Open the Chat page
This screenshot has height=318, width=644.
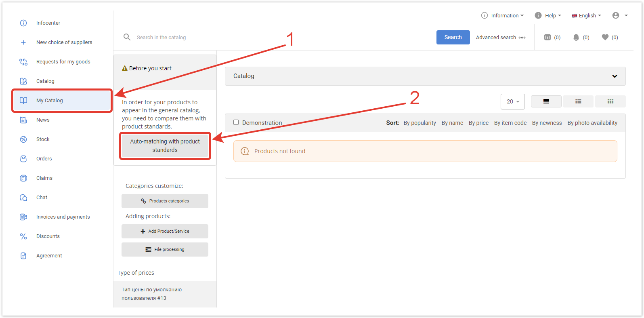[42, 198]
